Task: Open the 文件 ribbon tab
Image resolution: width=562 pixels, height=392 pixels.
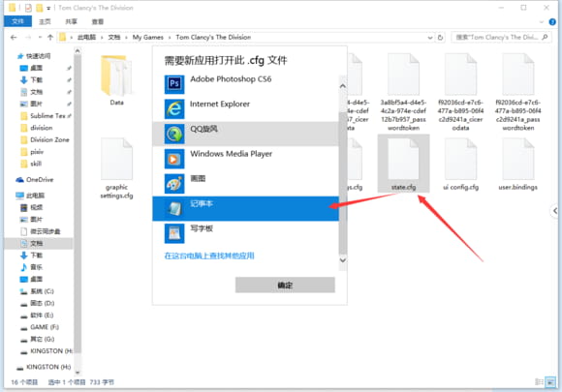Action: click(17, 21)
